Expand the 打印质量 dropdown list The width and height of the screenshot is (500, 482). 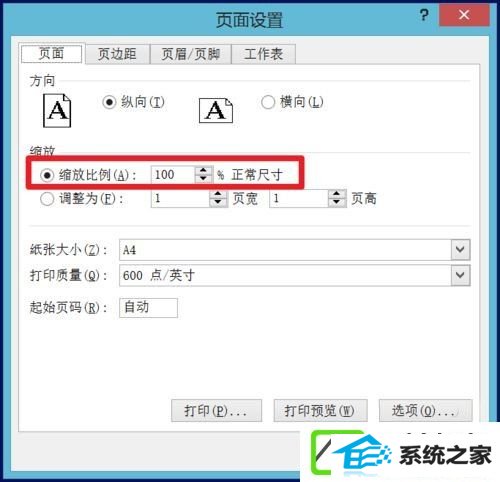(x=460, y=275)
